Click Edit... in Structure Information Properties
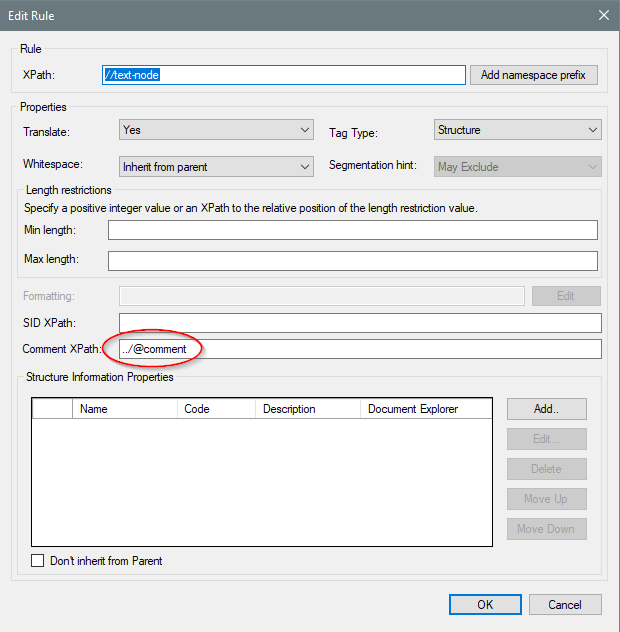The width and height of the screenshot is (620, 632). point(547,439)
